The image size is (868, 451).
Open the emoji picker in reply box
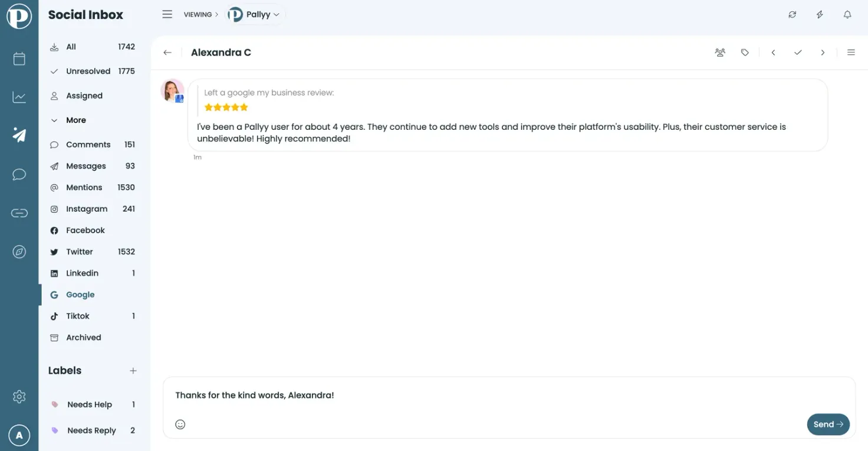pos(180,424)
